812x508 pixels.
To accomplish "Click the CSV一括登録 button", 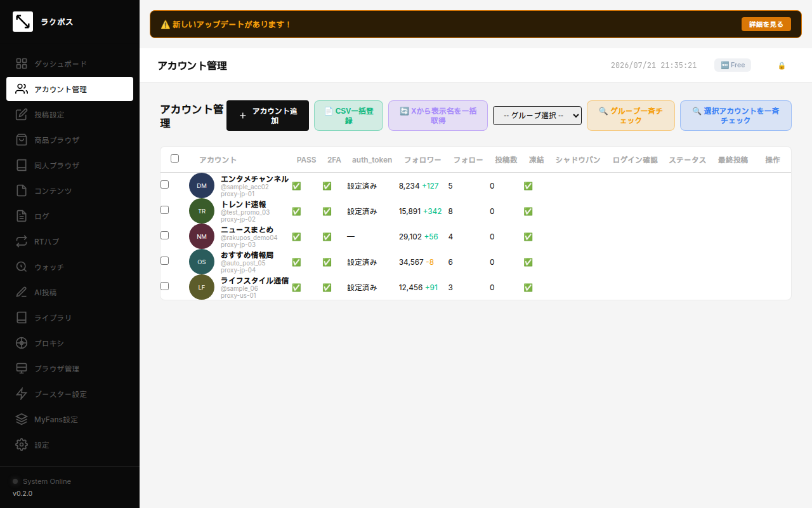I will [x=348, y=116].
